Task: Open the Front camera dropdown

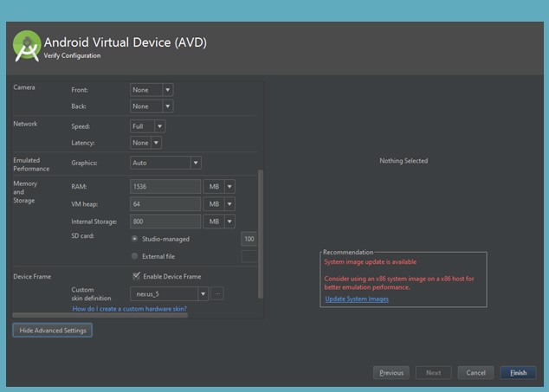Action: (152, 90)
